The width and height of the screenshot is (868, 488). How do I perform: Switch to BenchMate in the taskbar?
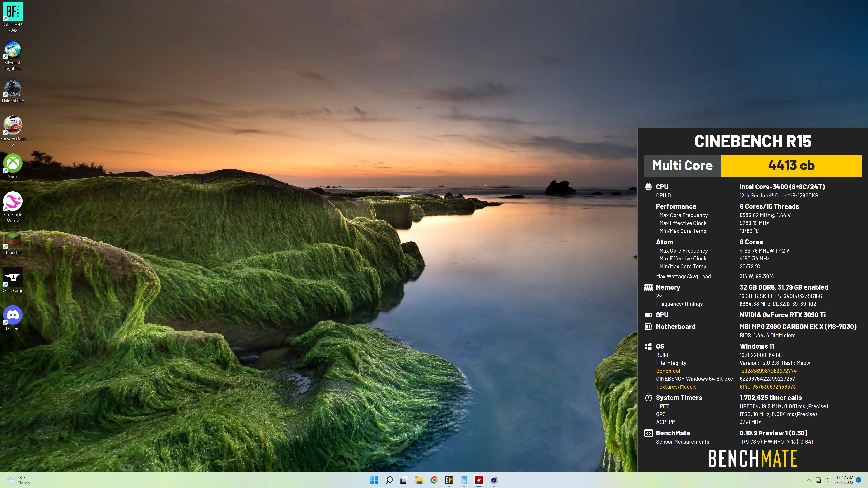click(449, 480)
